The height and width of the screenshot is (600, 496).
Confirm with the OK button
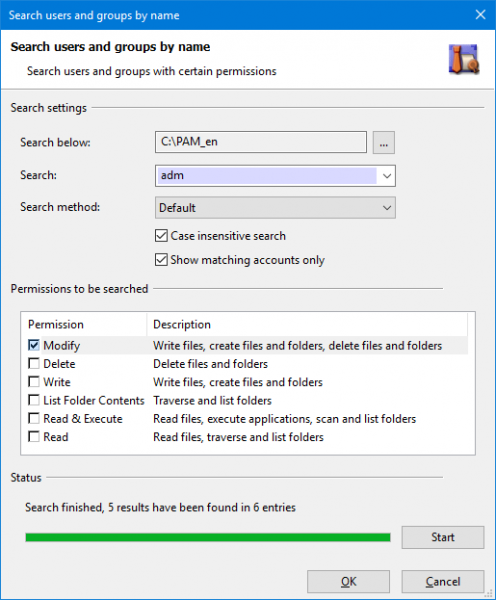tap(348, 582)
